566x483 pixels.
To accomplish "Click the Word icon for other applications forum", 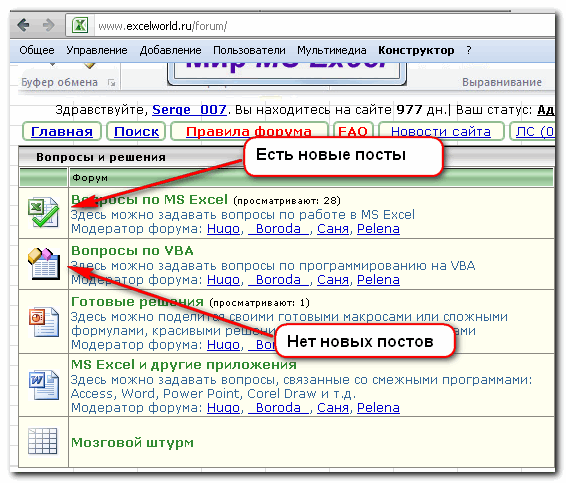I will [x=44, y=385].
